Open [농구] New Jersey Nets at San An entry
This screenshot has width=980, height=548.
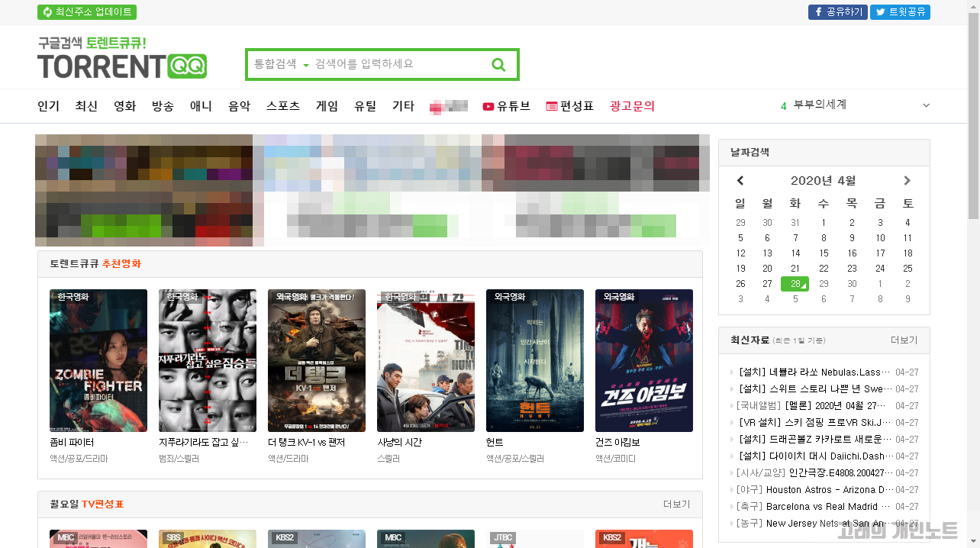click(x=814, y=524)
